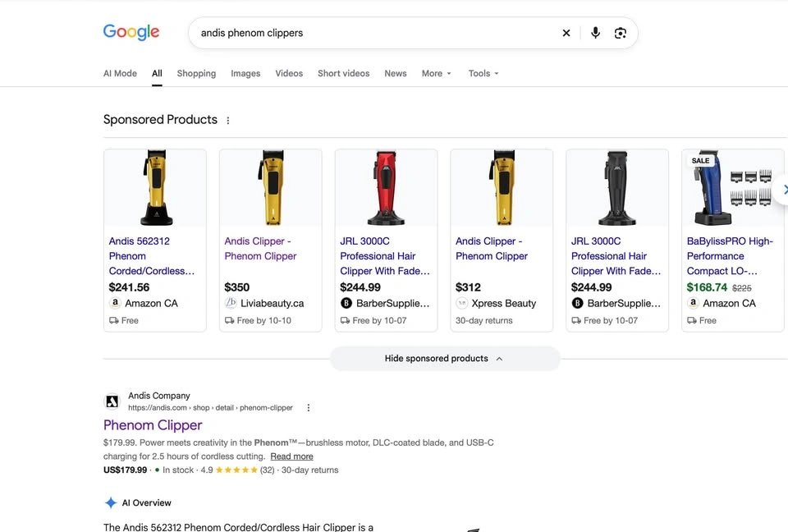Open the Short videos tab

[344, 73]
